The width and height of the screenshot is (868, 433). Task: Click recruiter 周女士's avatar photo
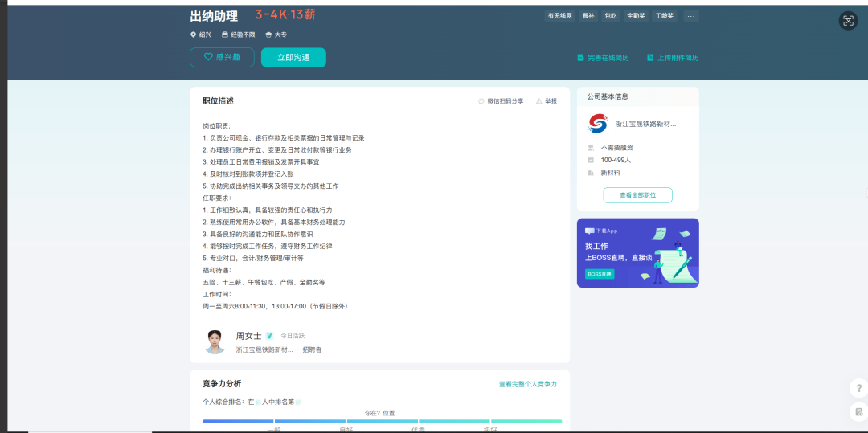(215, 341)
